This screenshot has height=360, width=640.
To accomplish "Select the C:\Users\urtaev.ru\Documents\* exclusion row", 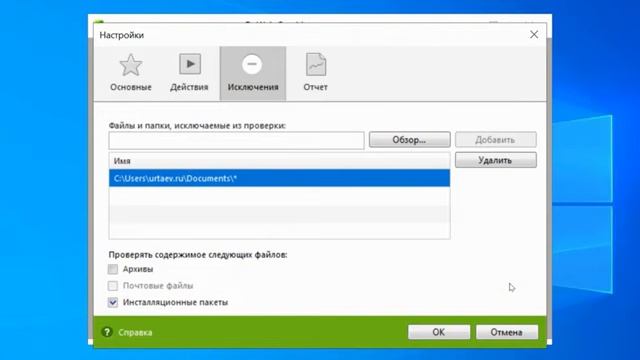I will (279, 178).
